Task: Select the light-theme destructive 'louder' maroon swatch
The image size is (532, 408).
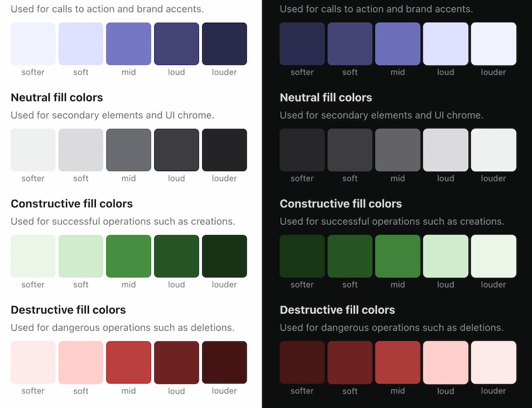Action: coord(225,362)
